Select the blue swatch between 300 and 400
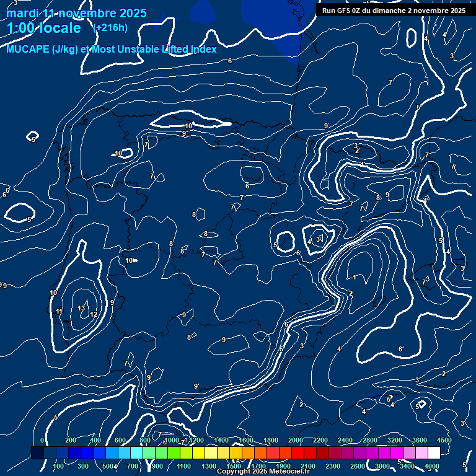The image size is (476, 476). (87, 452)
